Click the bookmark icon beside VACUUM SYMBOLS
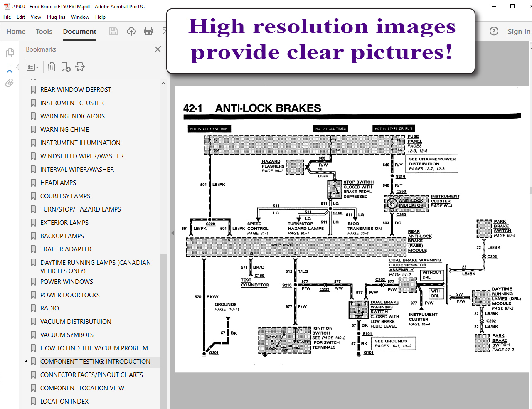The height and width of the screenshot is (409, 532). 33,335
